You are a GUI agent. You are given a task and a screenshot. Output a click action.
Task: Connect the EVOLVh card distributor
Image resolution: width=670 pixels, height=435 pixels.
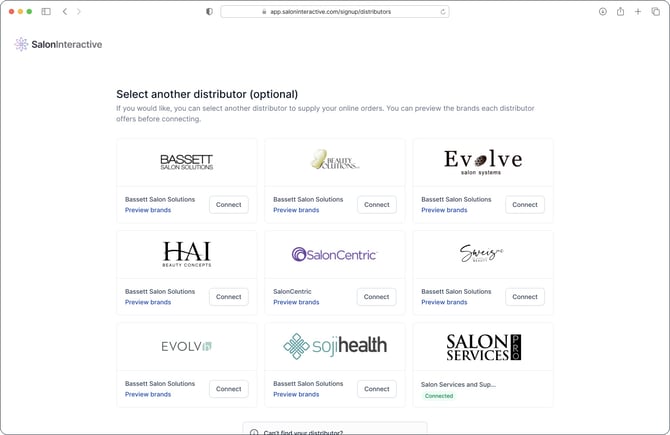229,389
